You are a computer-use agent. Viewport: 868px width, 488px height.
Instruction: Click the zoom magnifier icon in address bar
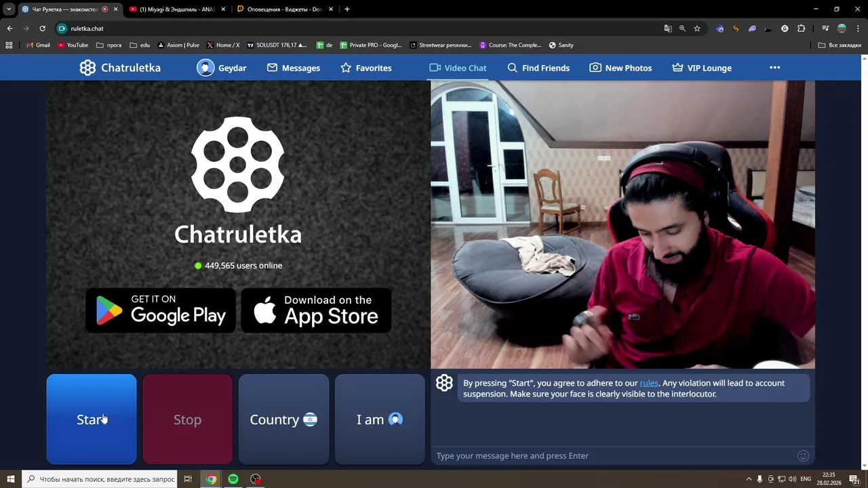682,28
